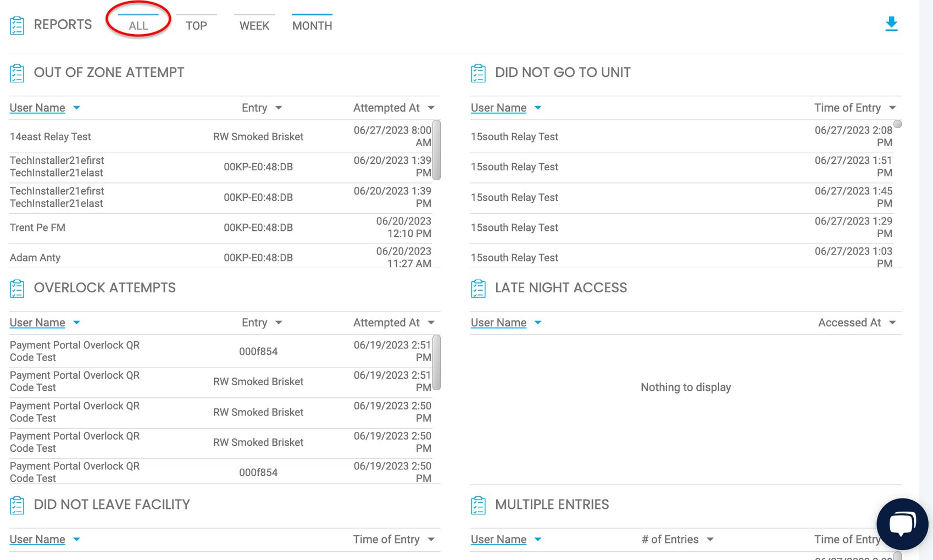
Task: Click the Did Not Leave Facility report icon
Action: pos(17,504)
